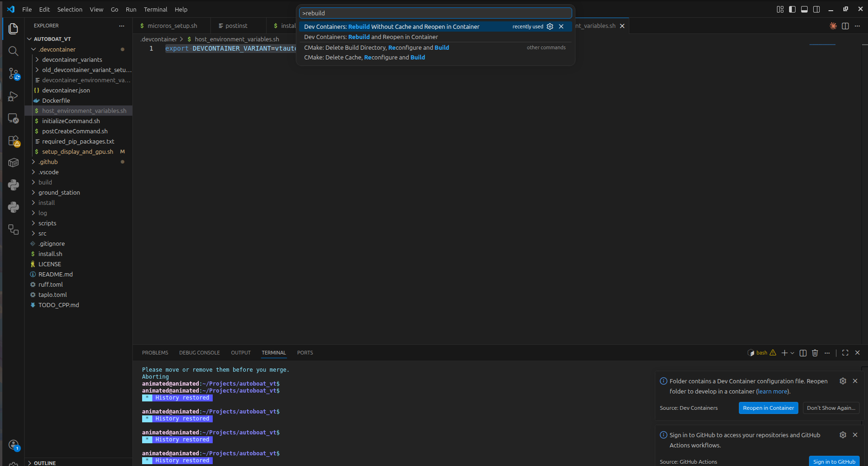Open the Terminal menu

coord(156,9)
